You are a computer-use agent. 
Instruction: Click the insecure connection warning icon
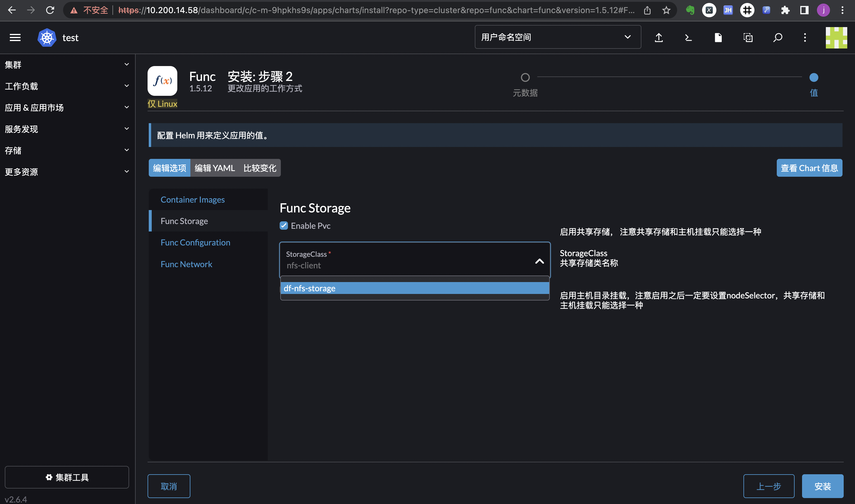pyautogui.click(x=74, y=10)
